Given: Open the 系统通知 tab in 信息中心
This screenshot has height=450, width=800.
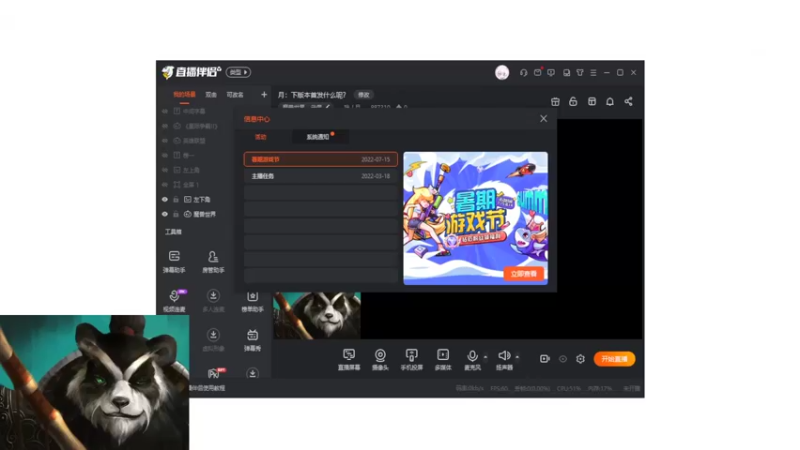Looking at the screenshot, I should pyautogui.click(x=320, y=137).
